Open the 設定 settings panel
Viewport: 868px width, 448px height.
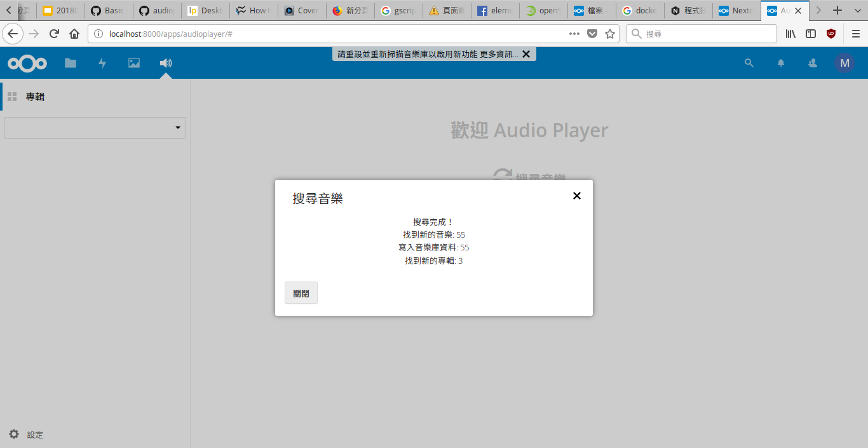tap(27, 435)
